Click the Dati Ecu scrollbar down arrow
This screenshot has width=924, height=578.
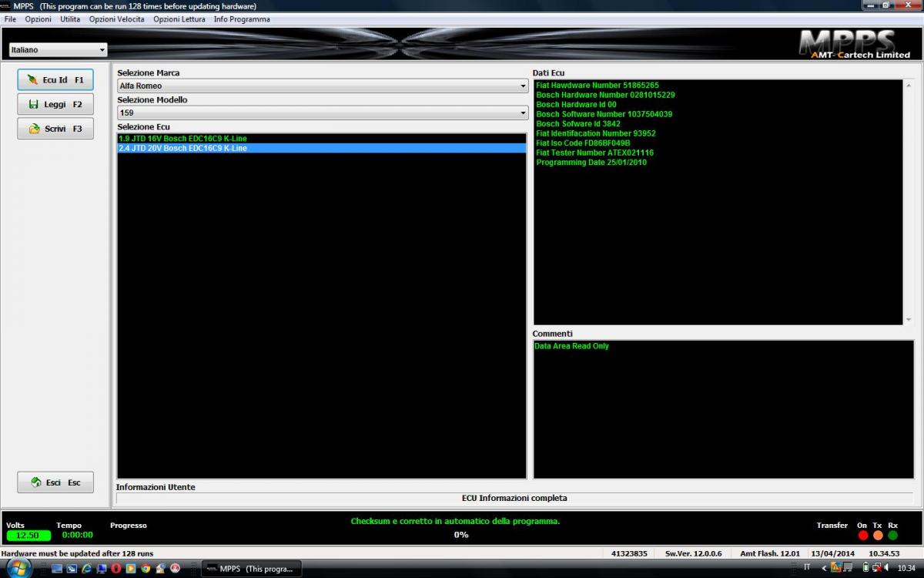pyautogui.click(x=909, y=319)
